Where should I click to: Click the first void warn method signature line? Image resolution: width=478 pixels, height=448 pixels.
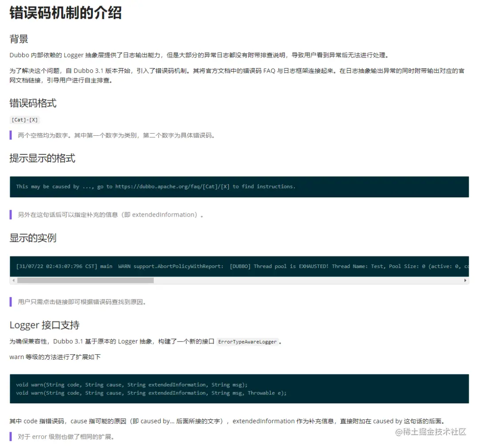(x=132, y=385)
